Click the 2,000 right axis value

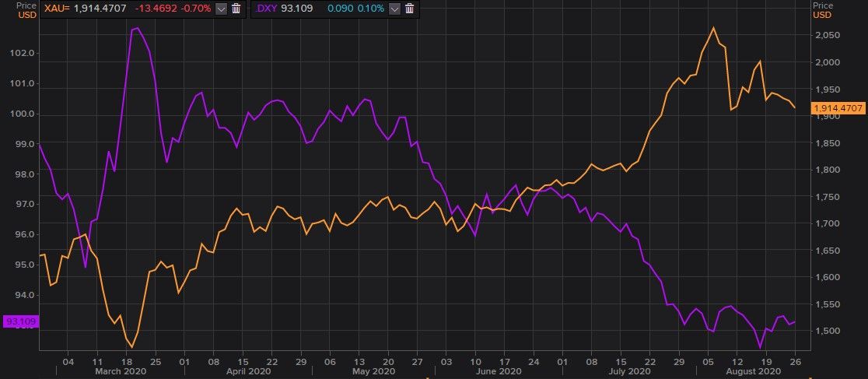828,62
